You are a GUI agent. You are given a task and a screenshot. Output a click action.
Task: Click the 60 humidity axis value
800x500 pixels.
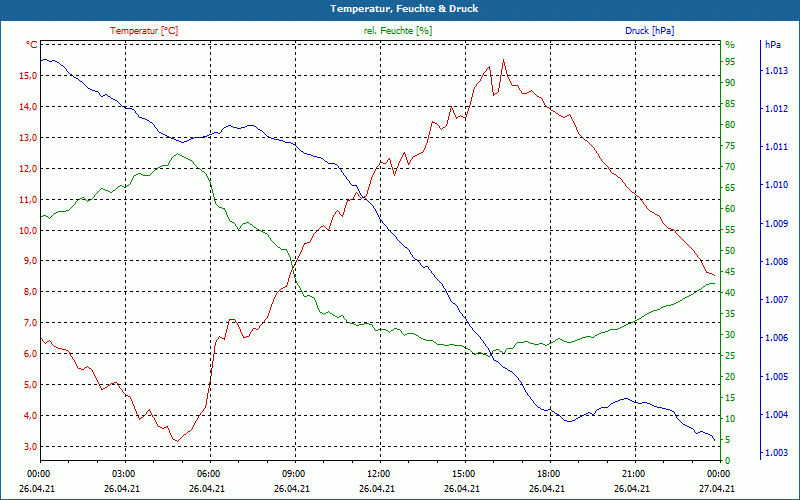(730, 209)
